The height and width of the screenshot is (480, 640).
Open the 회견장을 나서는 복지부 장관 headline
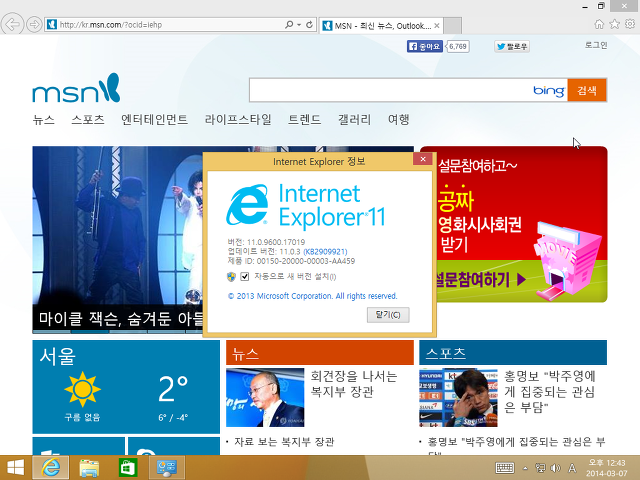point(353,384)
